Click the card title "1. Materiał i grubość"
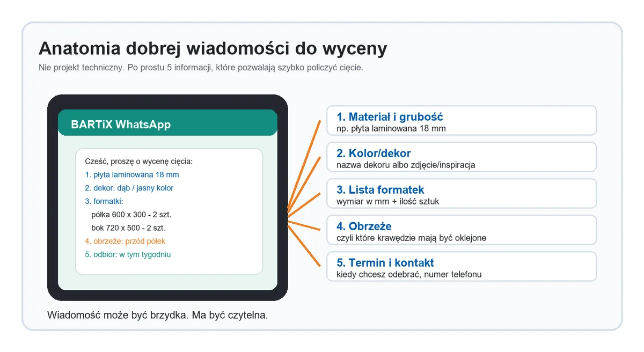Image resolution: width=644 pixels, height=352 pixels. [x=390, y=117]
